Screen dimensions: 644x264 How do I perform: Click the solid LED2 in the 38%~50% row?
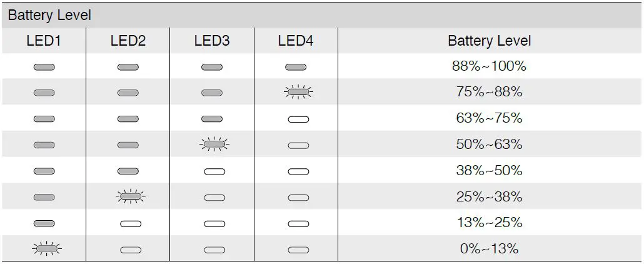coord(128,171)
